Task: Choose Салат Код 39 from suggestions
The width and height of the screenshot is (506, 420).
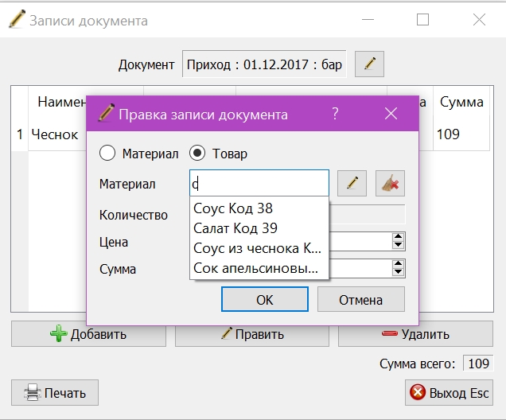Action: click(259, 228)
